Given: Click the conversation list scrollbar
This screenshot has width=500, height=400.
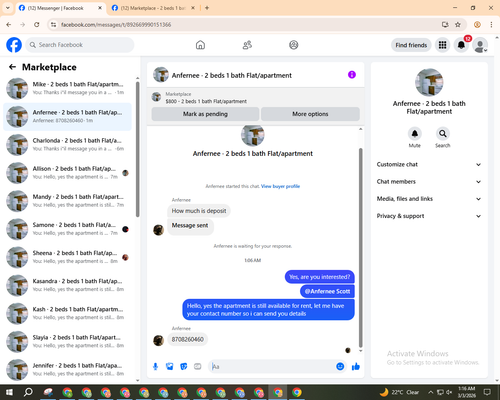Looking at the screenshot, I should pos(137,149).
